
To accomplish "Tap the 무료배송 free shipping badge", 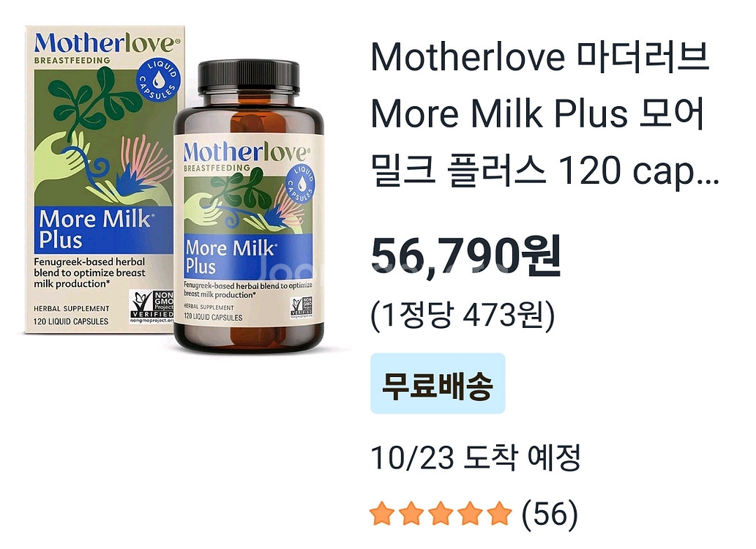I will (438, 384).
